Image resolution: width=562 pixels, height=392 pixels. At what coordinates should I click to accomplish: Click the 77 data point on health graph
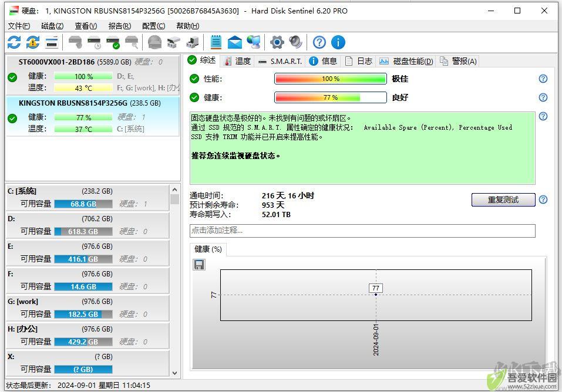click(x=376, y=294)
